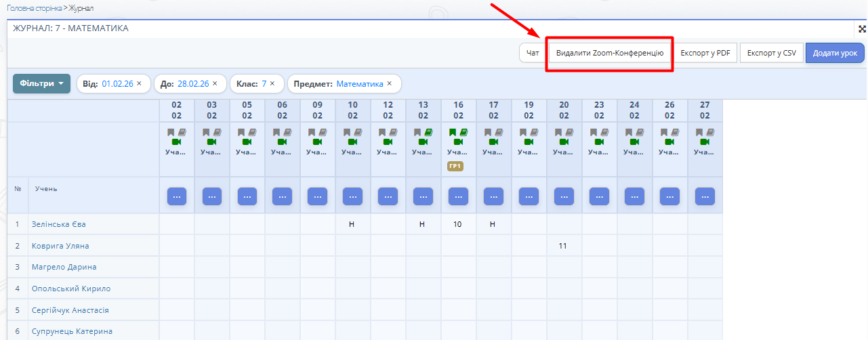The height and width of the screenshot is (340, 868).
Task: Open the three-dots menu for 16.02 column
Action: (x=459, y=196)
